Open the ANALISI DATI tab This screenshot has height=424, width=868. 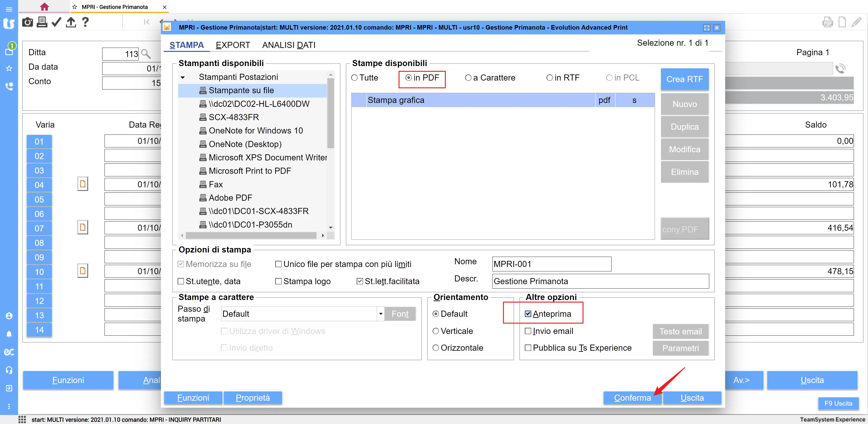coord(289,45)
